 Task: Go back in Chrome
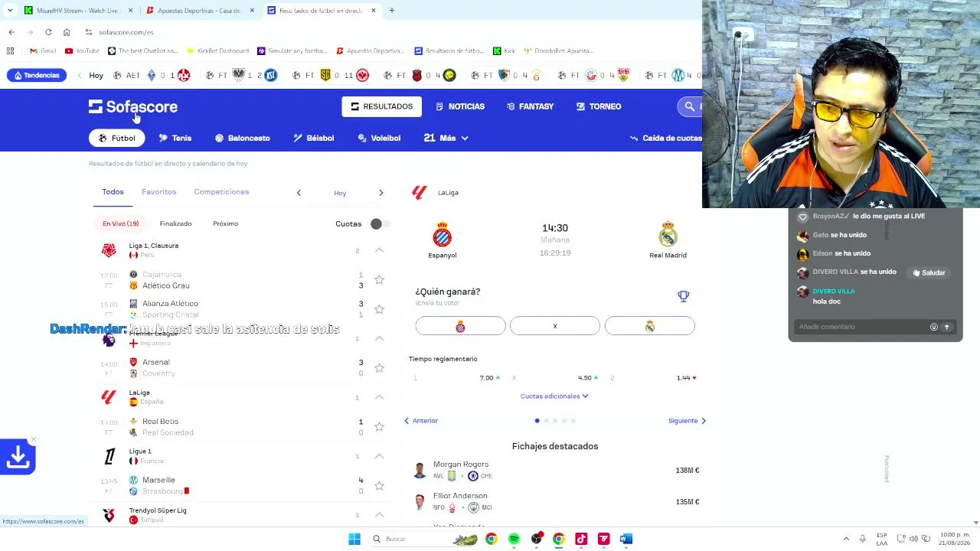click(11, 32)
